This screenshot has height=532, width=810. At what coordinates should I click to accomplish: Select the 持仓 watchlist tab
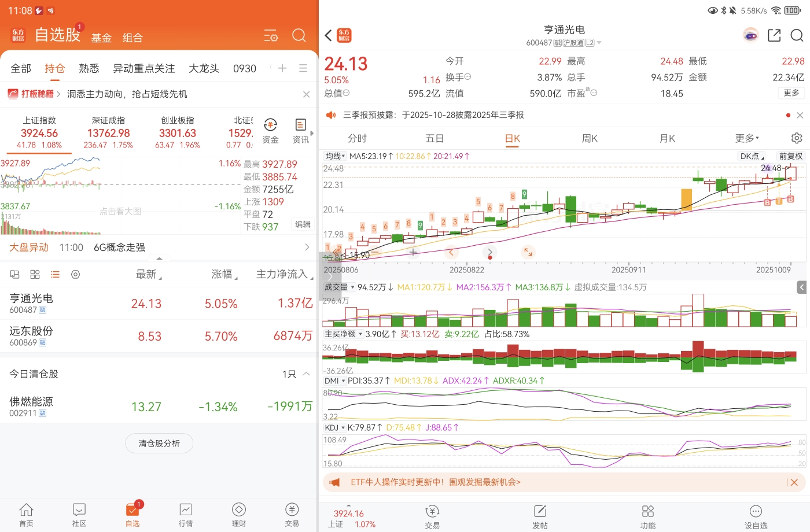click(55, 68)
